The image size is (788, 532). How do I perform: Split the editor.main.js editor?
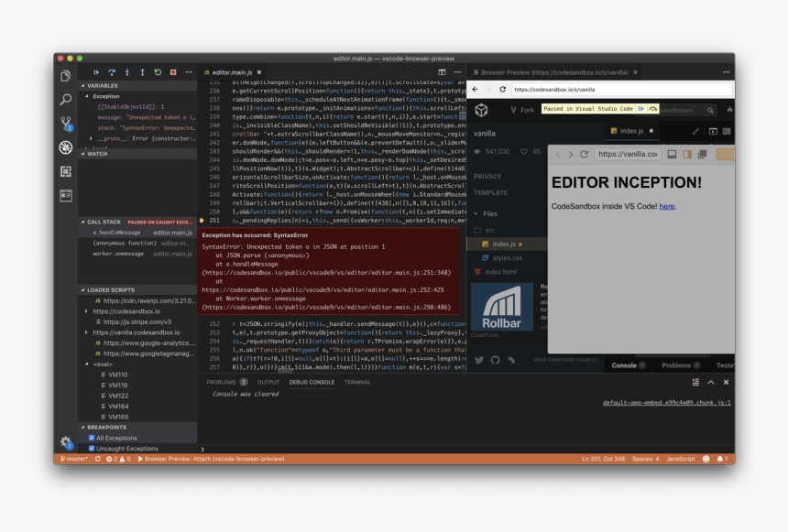click(x=442, y=72)
